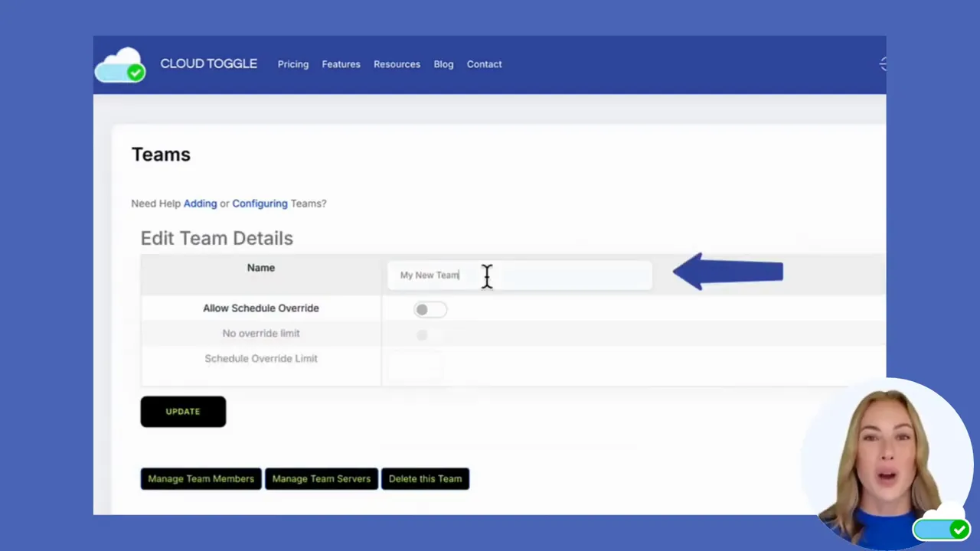The height and width of the screenshot is (551, 980).
Task: Enable the Allow Schedule Override toggle
Action: 430,309
